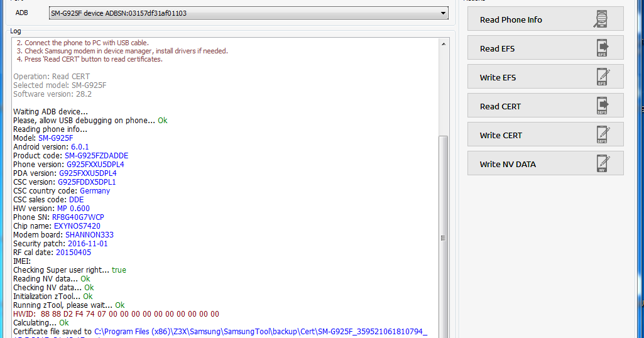Click the Write NV DATA button label
Image resolution: width=644 pixels, height=338 pixels.
(508, 164)
